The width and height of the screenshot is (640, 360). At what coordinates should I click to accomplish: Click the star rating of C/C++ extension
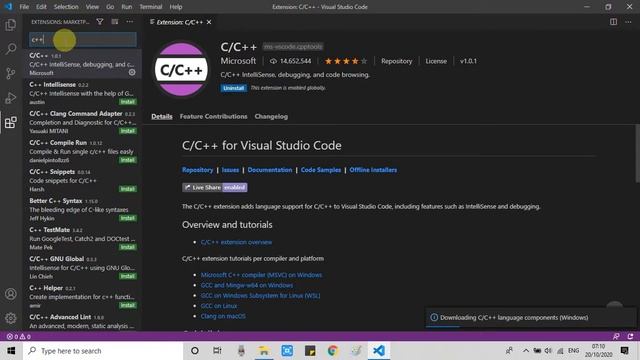pos(346,61)
